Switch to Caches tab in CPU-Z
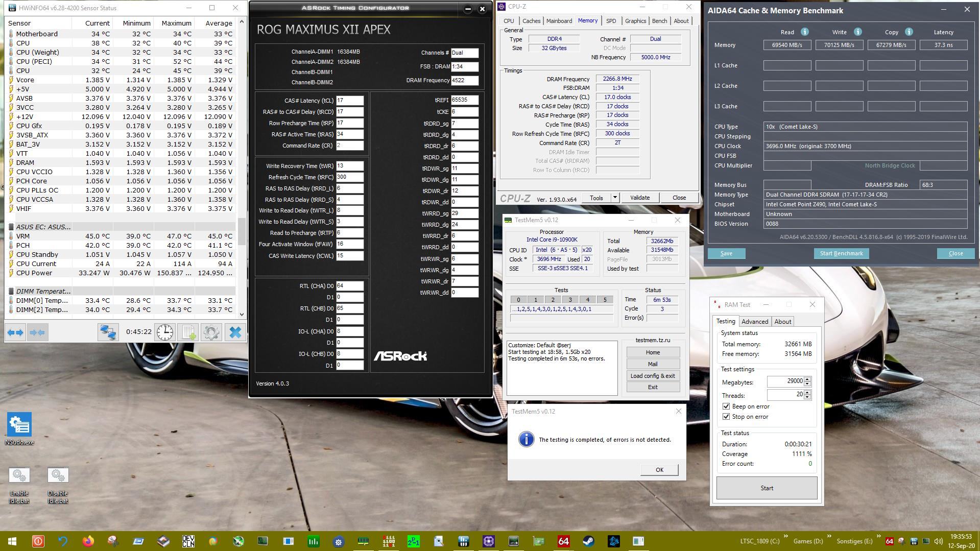This screenshot has width=980, height=551. [x=531, y=21]
